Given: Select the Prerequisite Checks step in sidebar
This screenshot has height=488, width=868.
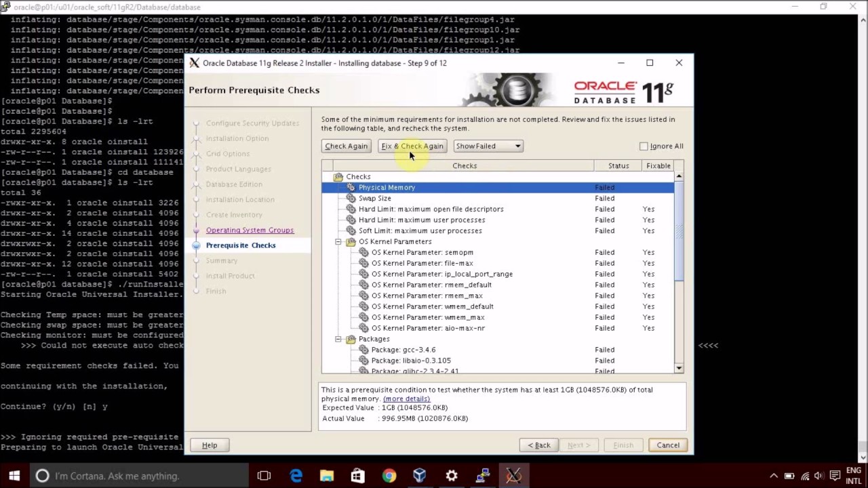Looking at the screenshot, I should coord(241,245).
